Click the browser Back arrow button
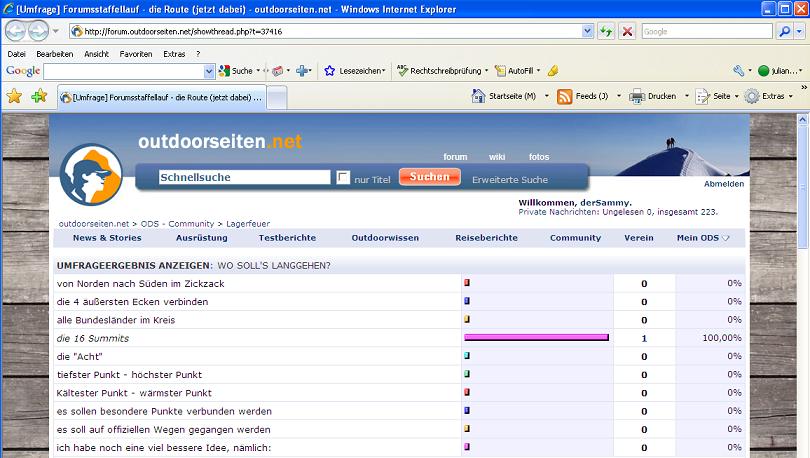Image resolution: width=810 pixels, height=458 pixels. (17, 31)
